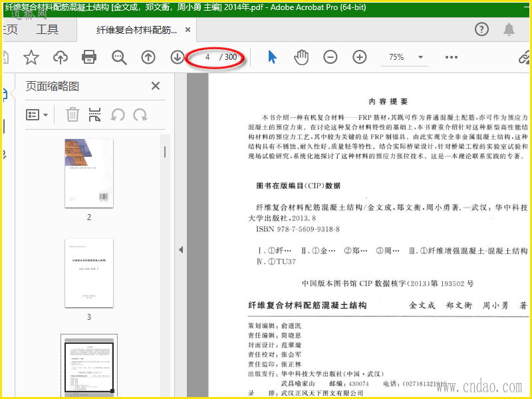Open the Help question mark icon
Screen dimensions: 532x399
tap(481, 29)
